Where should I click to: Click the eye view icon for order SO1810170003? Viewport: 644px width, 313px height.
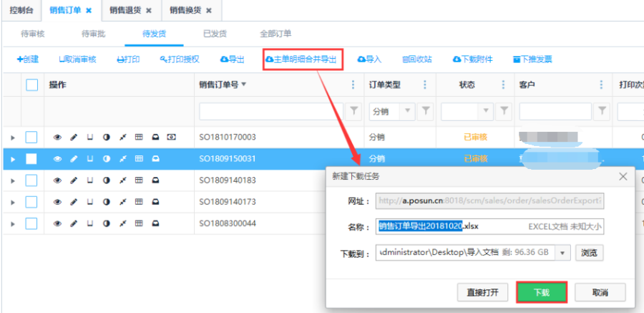pyautogui.click(x=57, y=137)
